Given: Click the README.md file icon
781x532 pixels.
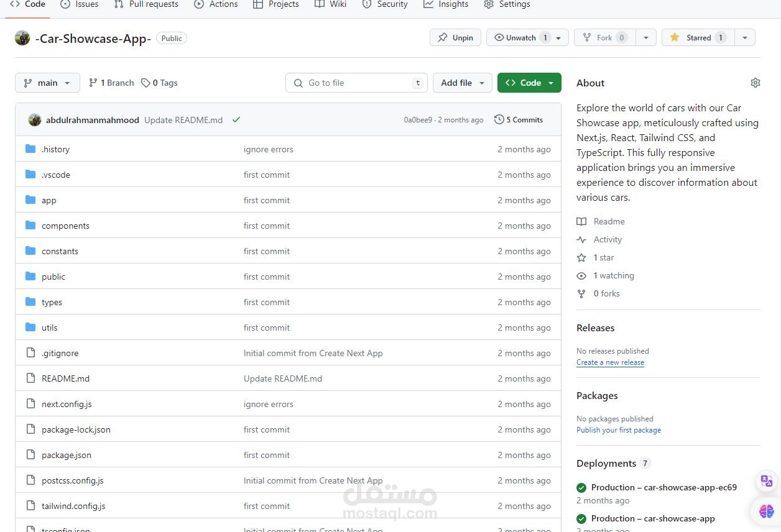Looking at the screenshot, I should tap(30, 378).
